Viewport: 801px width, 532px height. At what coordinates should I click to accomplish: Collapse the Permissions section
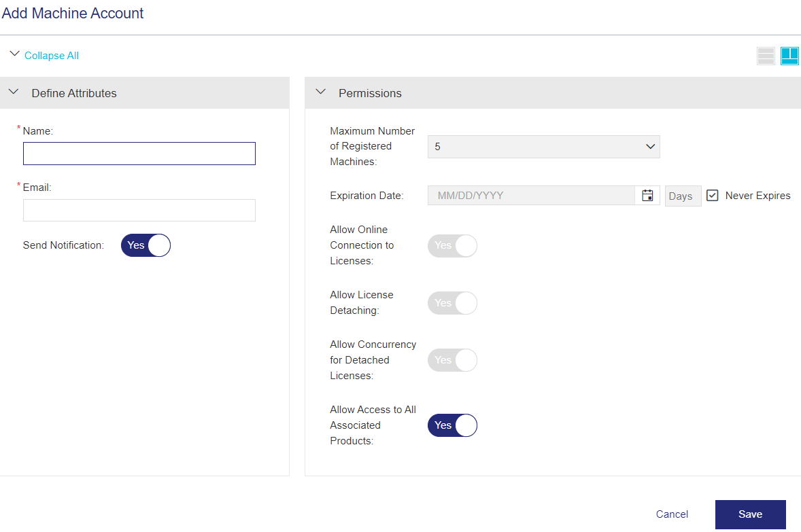322,92
